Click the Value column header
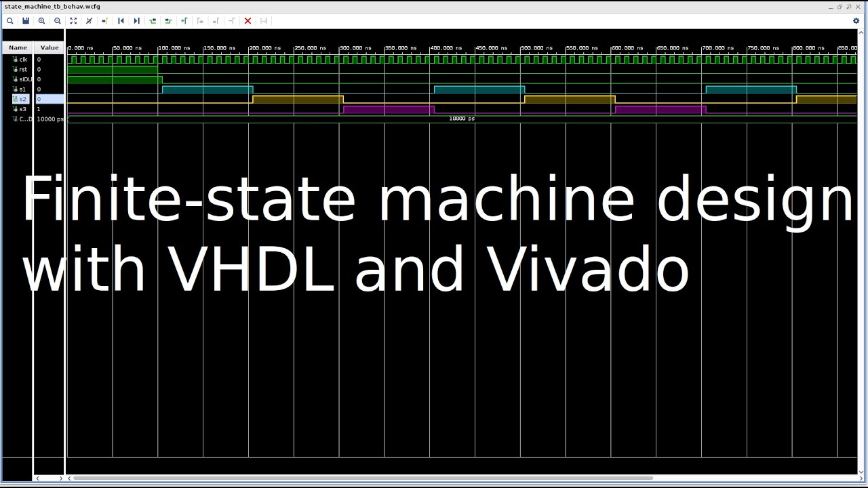This screenshot has width=868, height=488. pyautogui.click(x=50, y=47)
